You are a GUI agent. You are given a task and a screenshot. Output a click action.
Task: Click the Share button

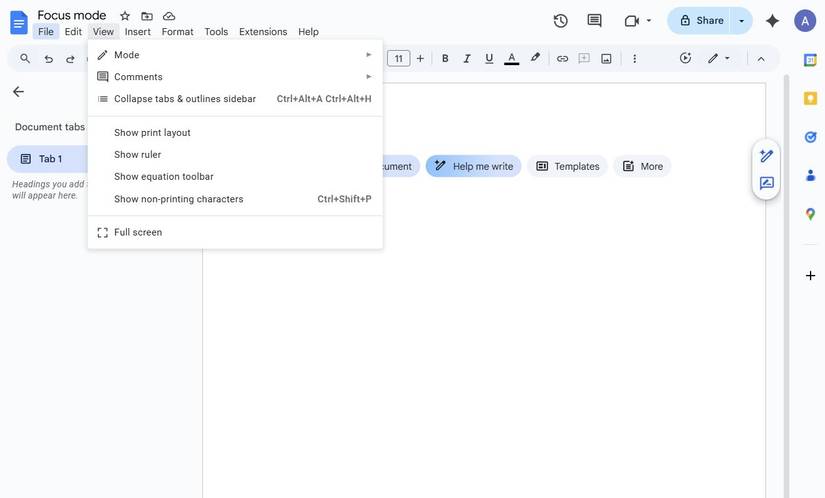pos(699,21)
